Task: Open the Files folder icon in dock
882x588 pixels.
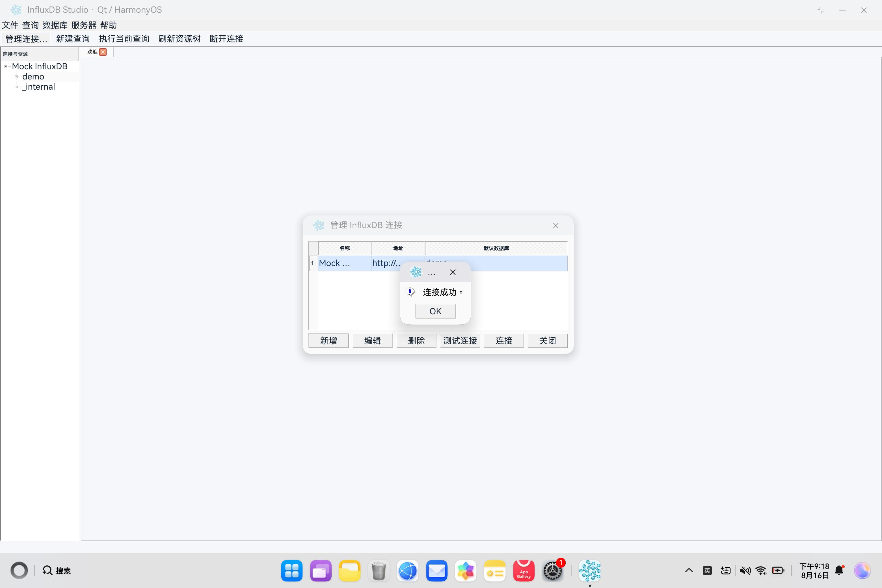Action: (x=349, y=571)
